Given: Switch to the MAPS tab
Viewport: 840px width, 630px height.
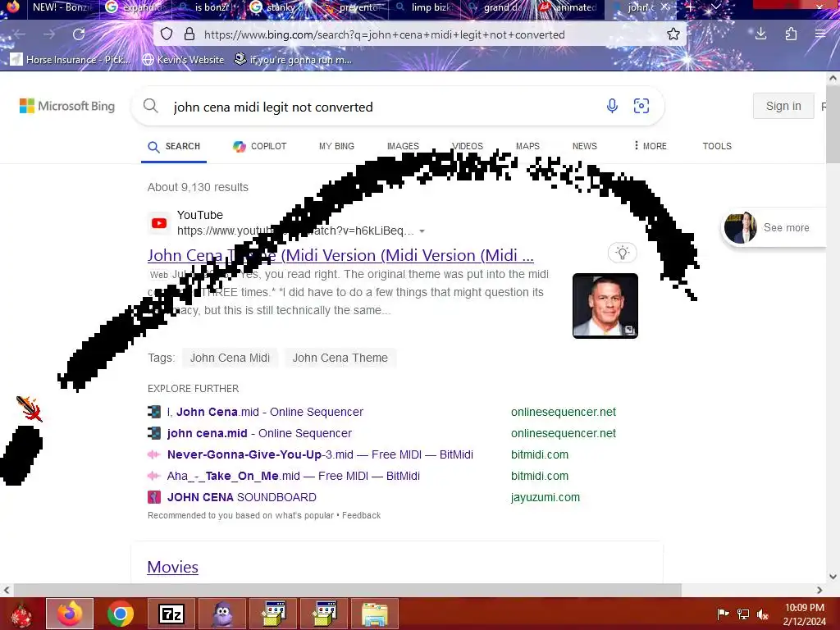Looking at the screenshot, I should (527, 146).
